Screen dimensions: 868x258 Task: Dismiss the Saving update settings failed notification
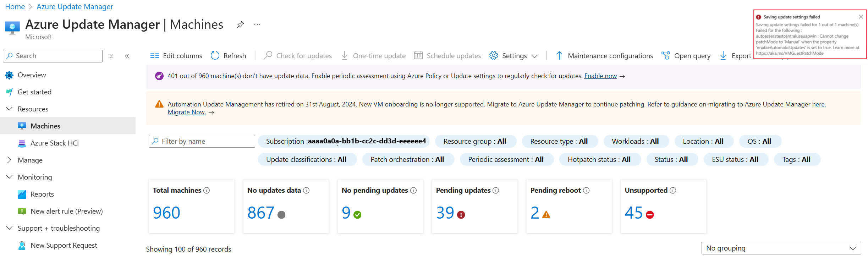(861, 17)
